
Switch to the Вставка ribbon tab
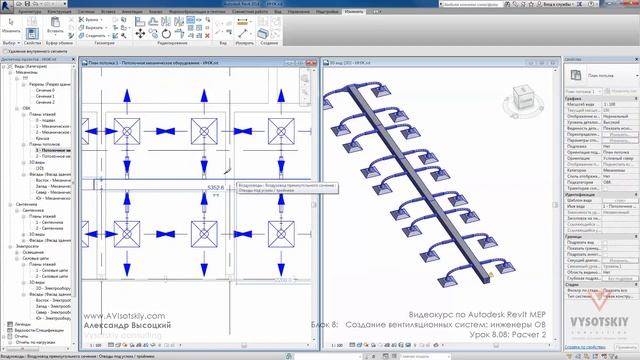coord(108,12)
